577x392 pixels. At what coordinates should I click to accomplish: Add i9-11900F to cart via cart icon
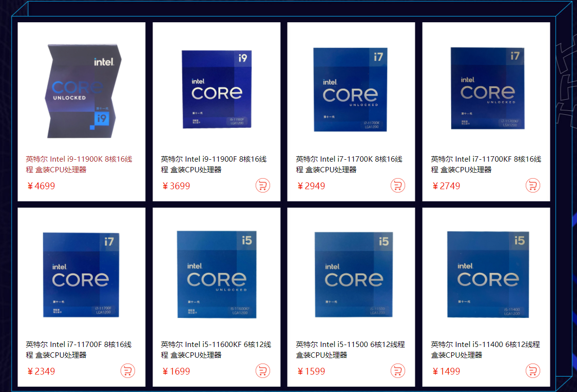[x=263, y=186]
